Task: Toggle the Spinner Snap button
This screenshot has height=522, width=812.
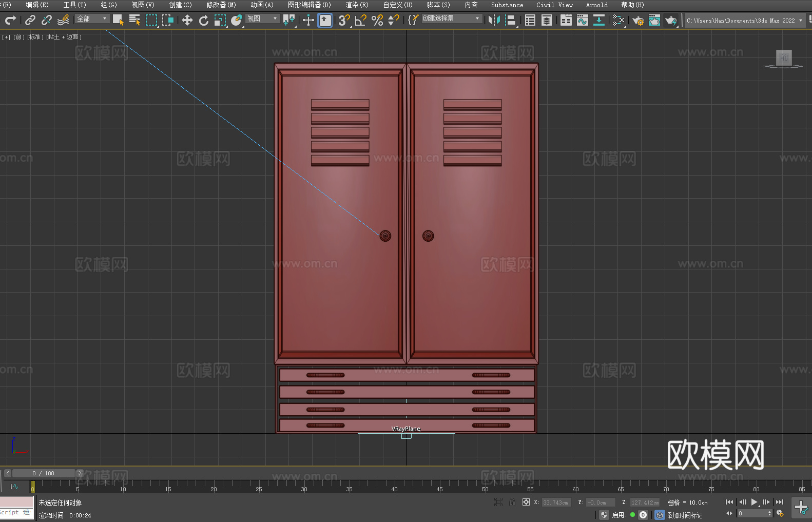Action: click(x=394, y=20)
